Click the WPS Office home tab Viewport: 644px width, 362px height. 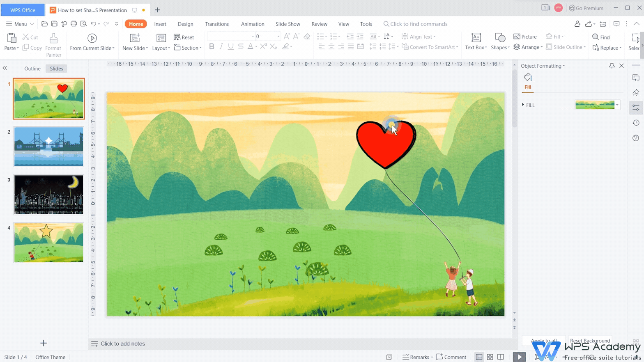(x=23, y=10)
